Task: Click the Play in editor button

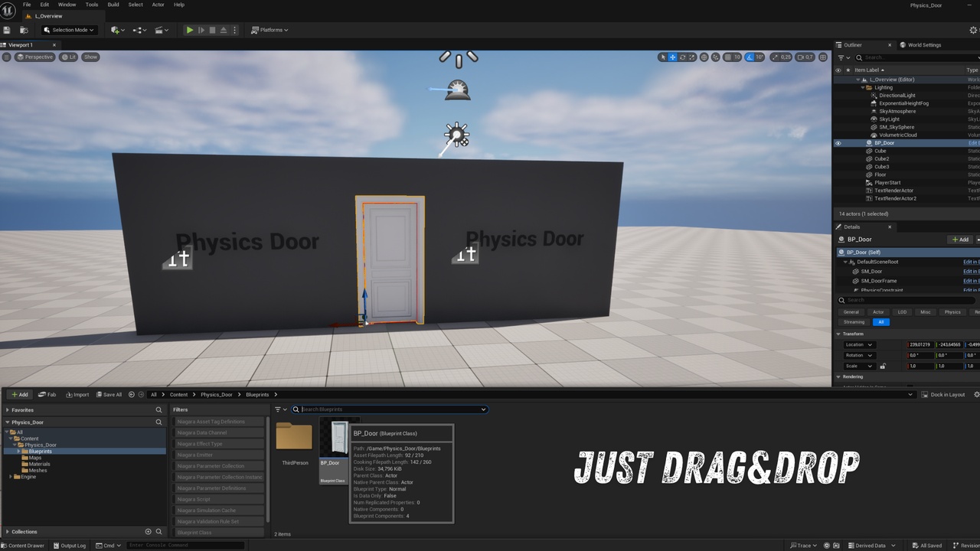Action: (x=190, y=30)
